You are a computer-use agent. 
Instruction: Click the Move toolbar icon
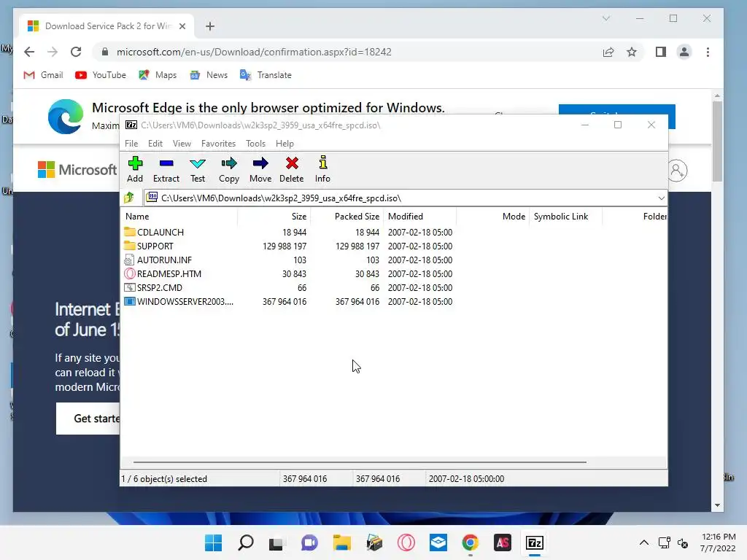point(260,169)
